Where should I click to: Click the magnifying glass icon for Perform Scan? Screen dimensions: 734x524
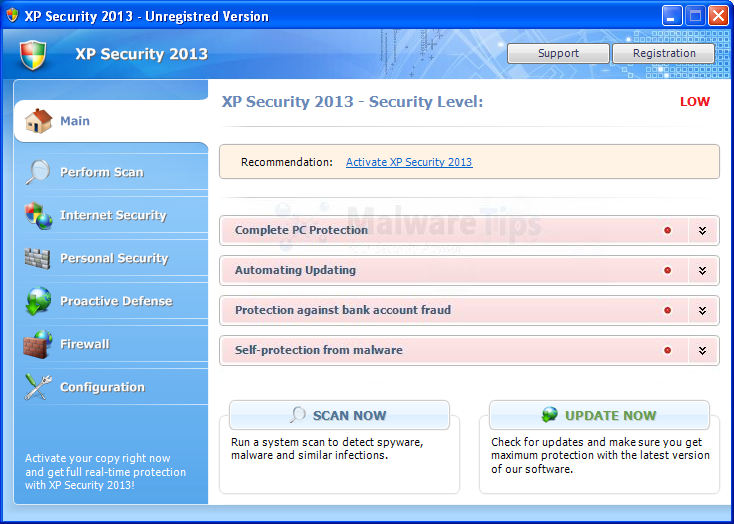tap(37, 172)
